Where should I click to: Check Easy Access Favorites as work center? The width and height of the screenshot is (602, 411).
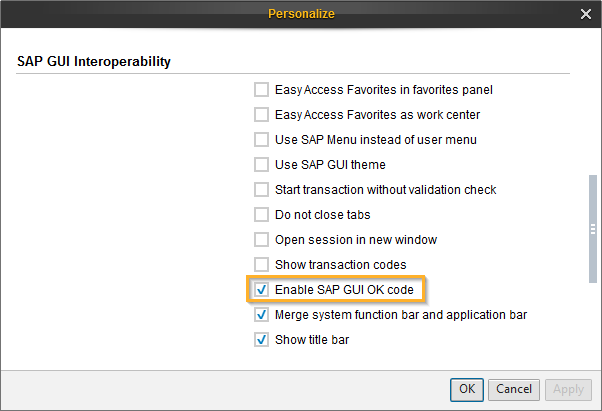[x=262, y=115]
